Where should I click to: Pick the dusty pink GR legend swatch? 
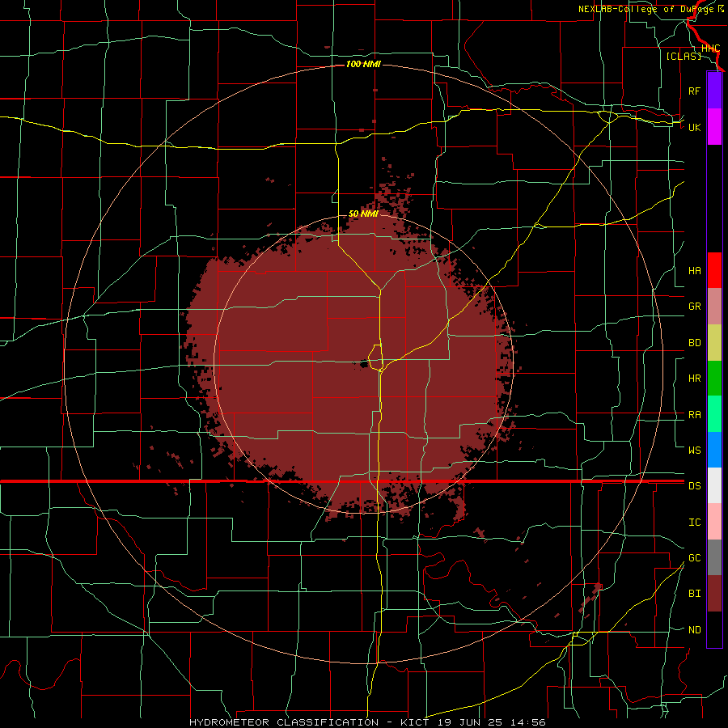click(x=714, y=306)
